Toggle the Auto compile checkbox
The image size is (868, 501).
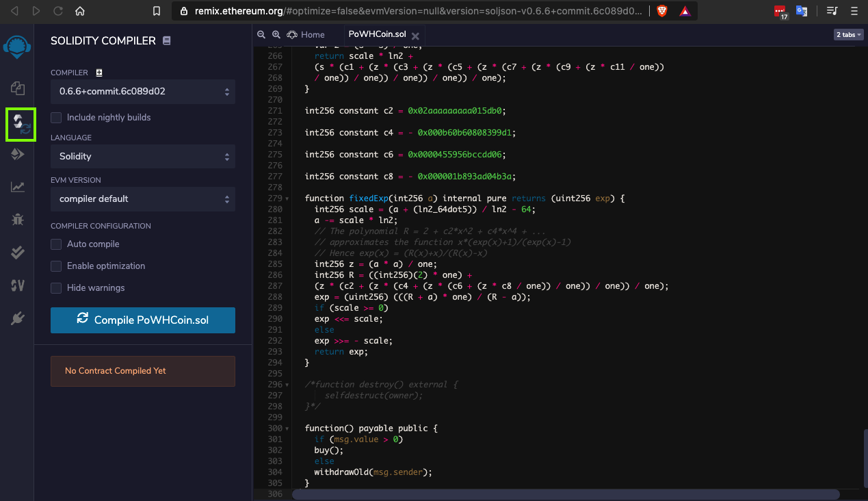56,244
